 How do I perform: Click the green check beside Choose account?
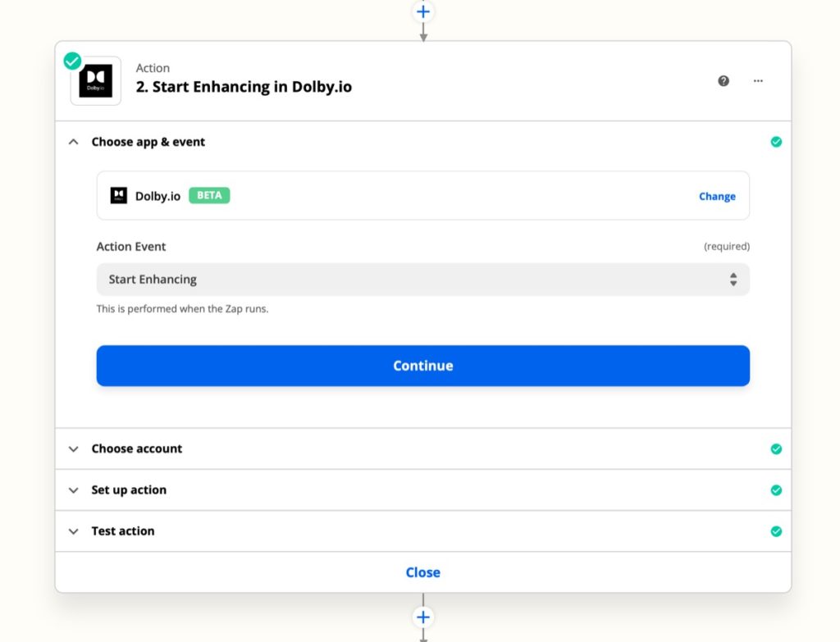tap(776, 449)
